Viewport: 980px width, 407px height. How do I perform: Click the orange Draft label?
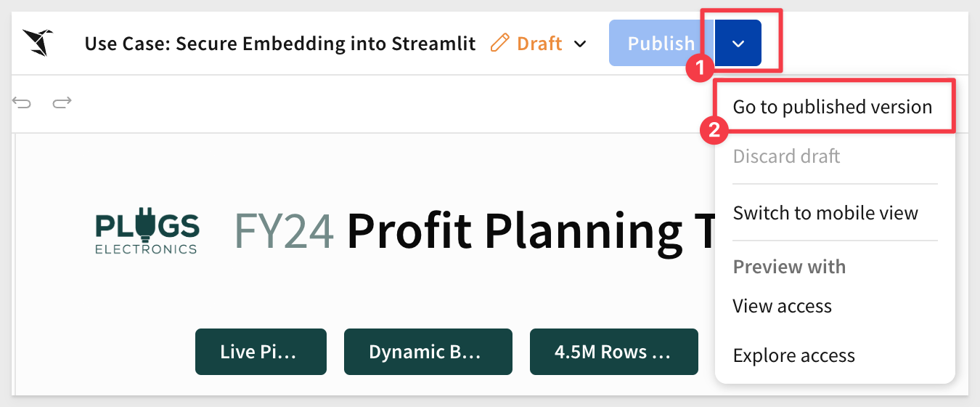pyautogui.click(x=539, y=44)
